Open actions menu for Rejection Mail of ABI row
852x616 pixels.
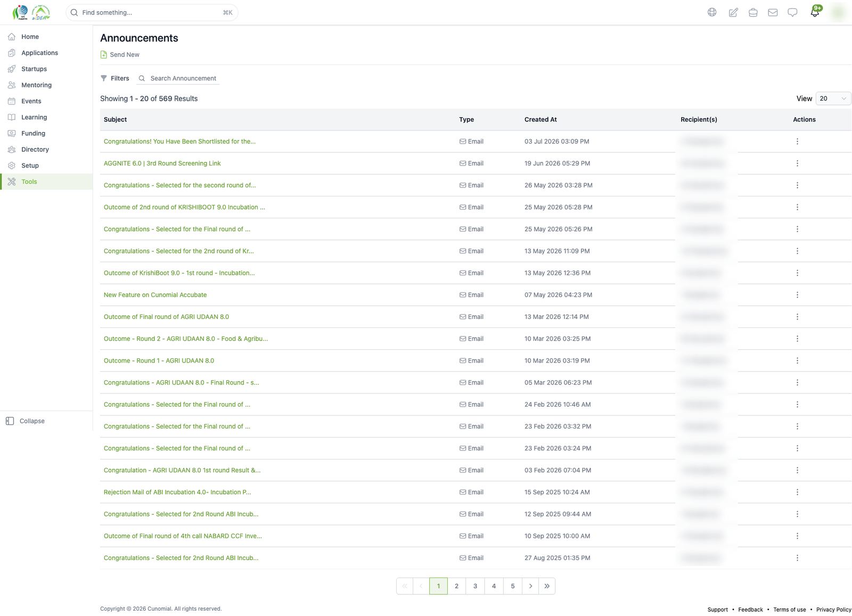(x=797, y=492)
